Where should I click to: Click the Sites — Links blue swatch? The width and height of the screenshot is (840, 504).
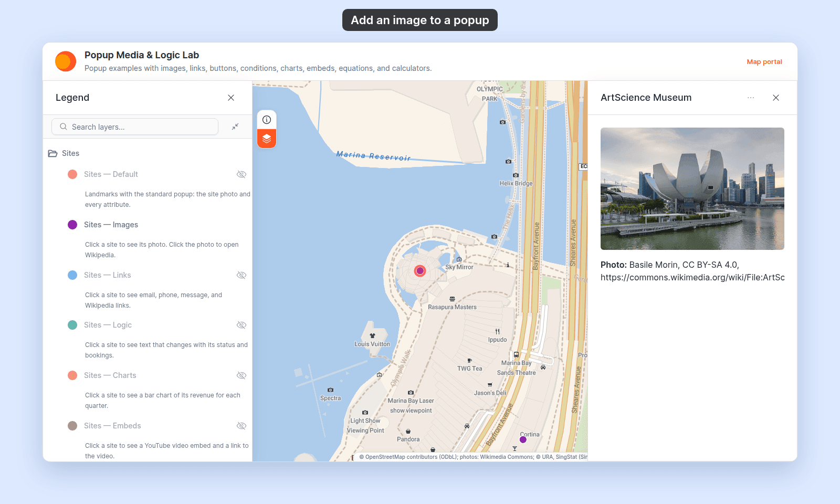tap(72, 275)
